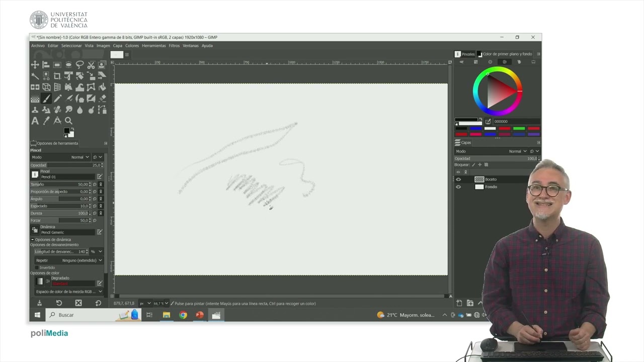Select the Heal bandage tool
The width and height of the screenshot is (644, 362).
pyautogui.click(x=57, y=110)
